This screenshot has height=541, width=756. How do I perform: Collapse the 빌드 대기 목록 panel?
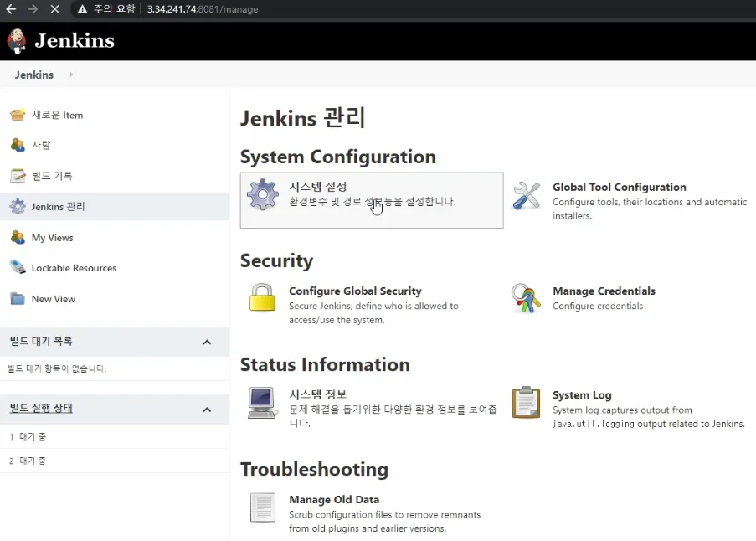pos(207,342)
